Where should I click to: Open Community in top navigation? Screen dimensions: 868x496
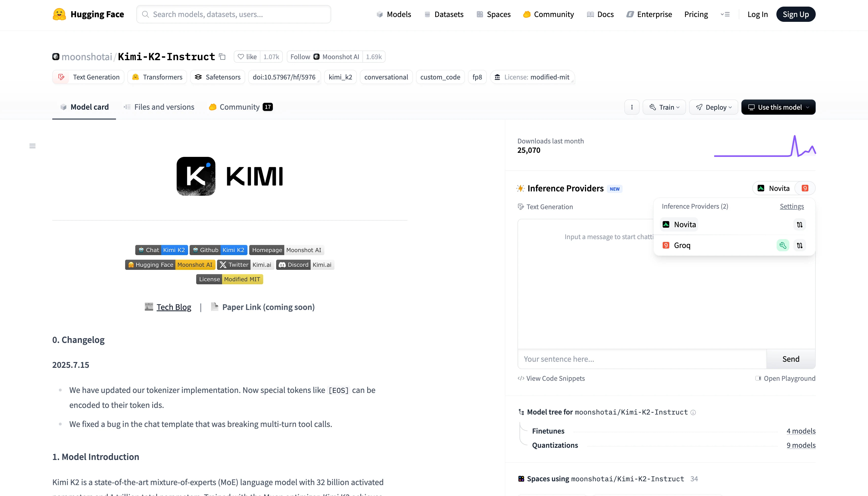click(x=548, y=14)
